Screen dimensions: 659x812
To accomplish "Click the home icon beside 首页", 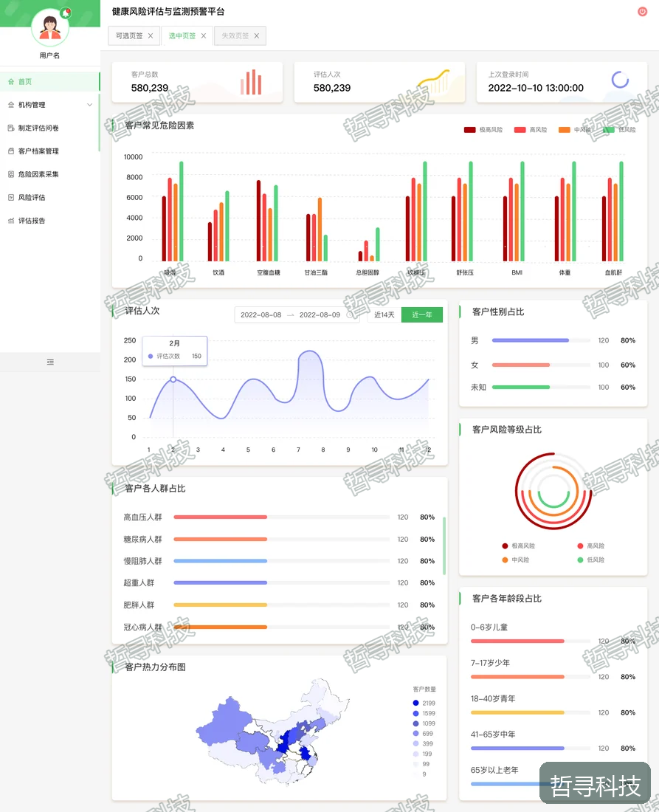I will 11,82.
